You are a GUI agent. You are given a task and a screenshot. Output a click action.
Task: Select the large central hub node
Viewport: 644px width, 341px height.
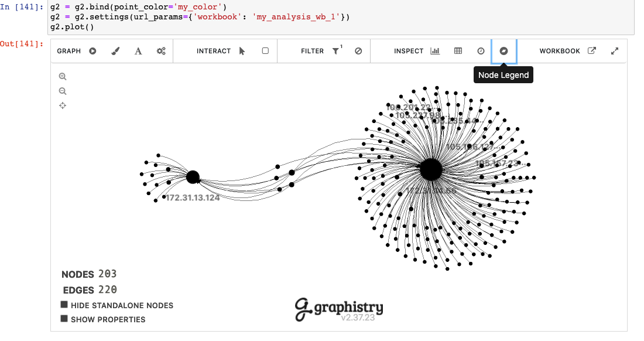431,169
